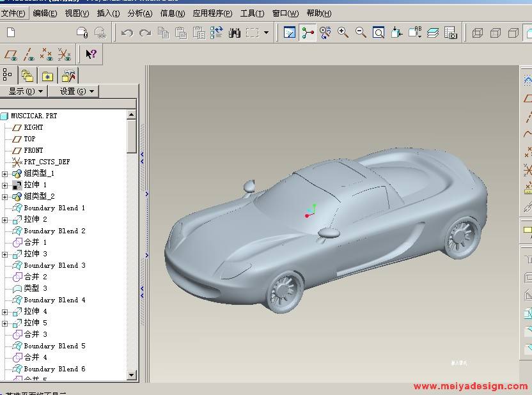
Task: Expand the 拉伸 1 tree node
Action: coord(4,185)
